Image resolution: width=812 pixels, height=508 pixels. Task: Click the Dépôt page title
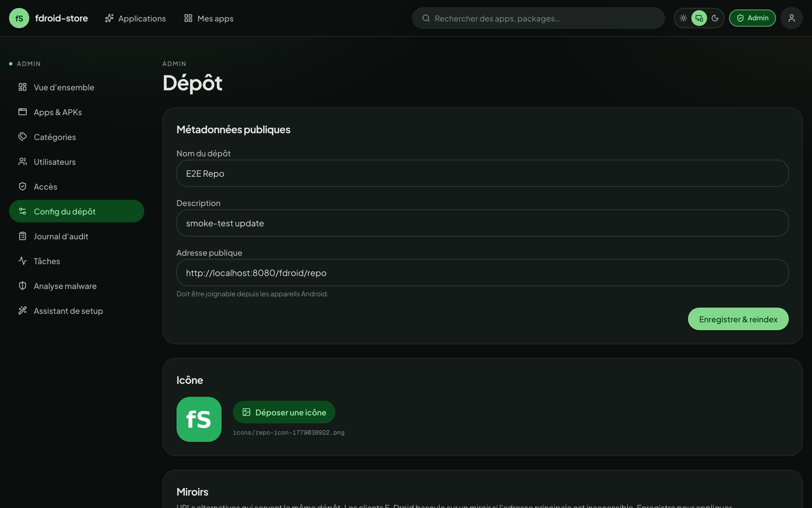tap(192, 83)
